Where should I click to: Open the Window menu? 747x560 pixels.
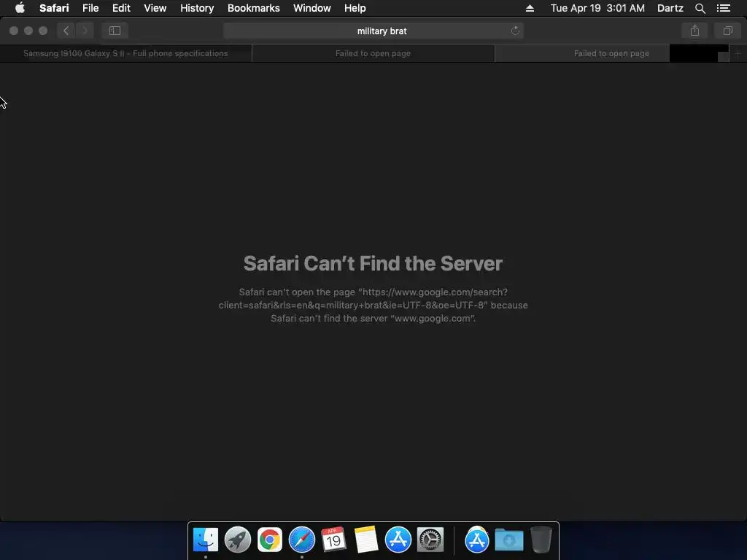pos(311,8)
